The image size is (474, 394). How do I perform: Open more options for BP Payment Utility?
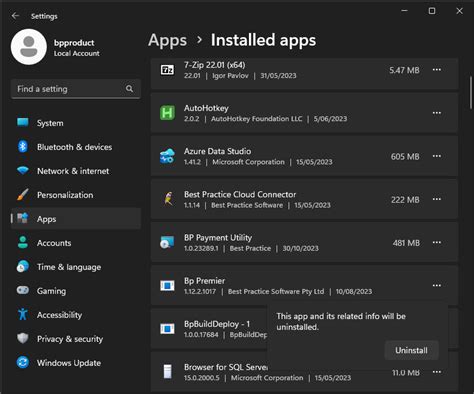(x=437, y=242)
